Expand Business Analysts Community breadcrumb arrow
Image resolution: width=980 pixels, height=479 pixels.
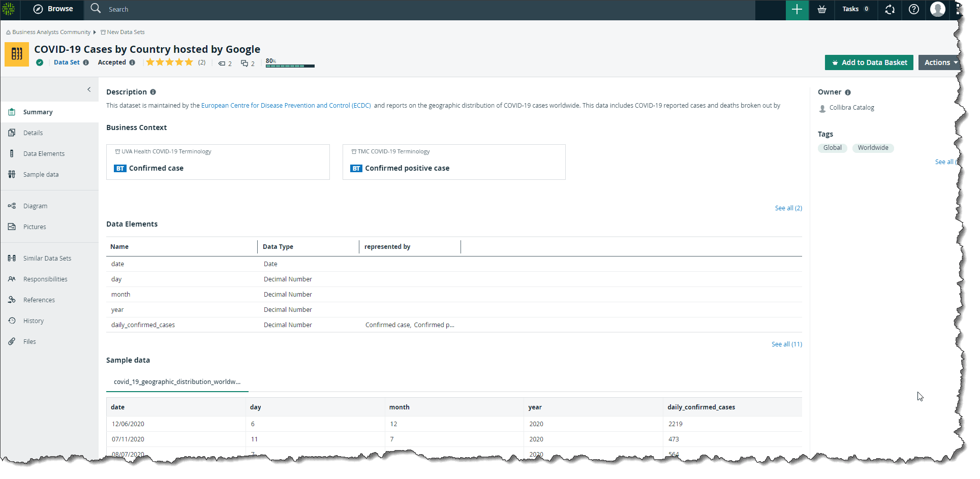95,32
